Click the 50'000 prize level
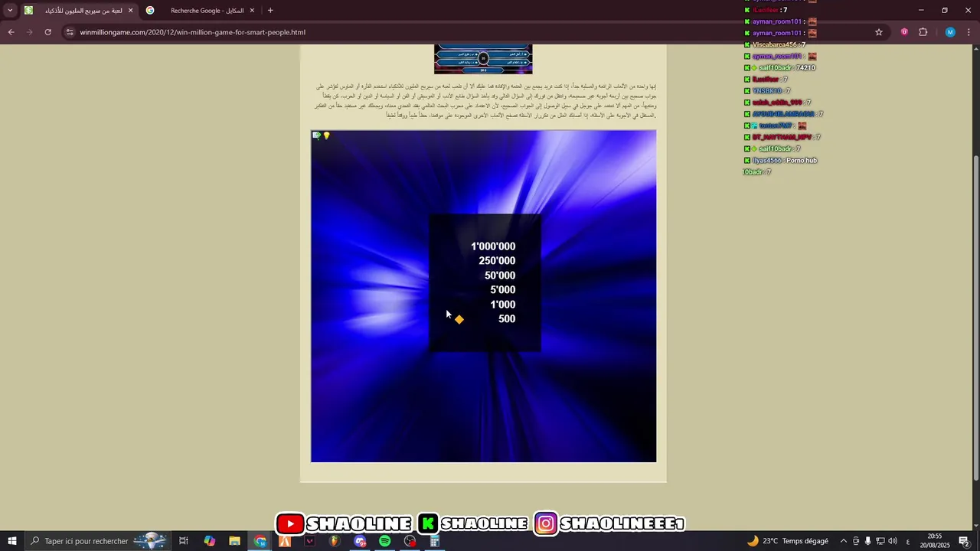The width and height of the screenshot is (980, 551). [500, 275]
